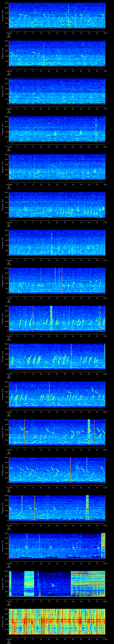Select the spectrogram panel starting at 13:04:00
Screen dimensions: 114x644
pos(57,16)
